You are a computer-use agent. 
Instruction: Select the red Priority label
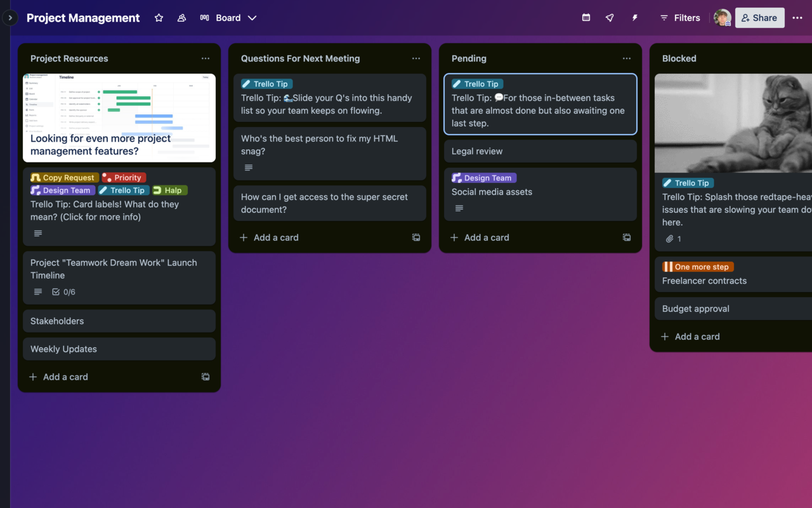pyautogui.click(x=124, y=177)
